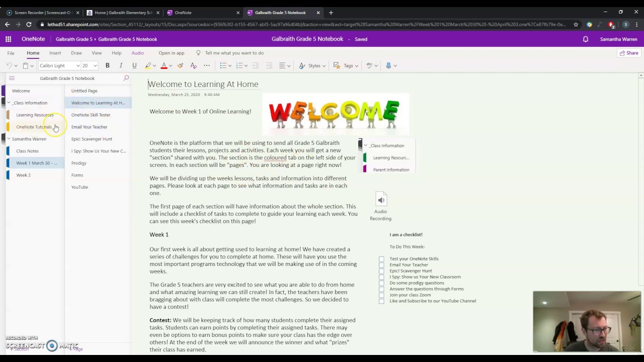
Task: Open the Audio ribbon tab
Action: click(137, 53)
